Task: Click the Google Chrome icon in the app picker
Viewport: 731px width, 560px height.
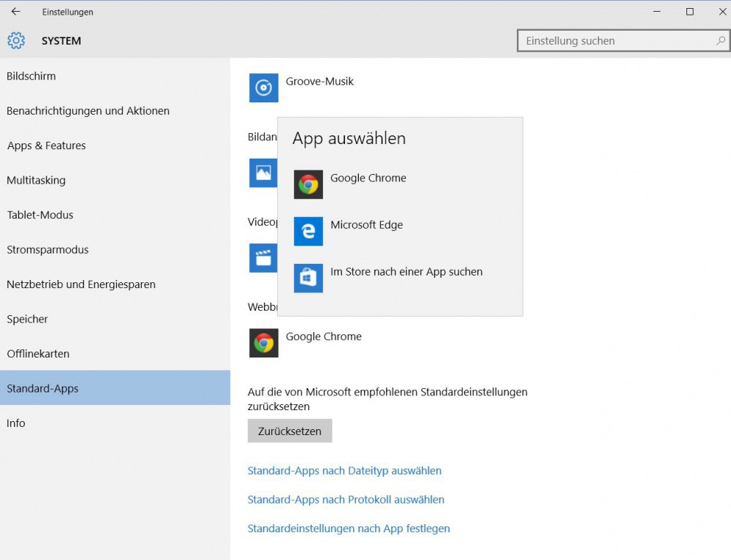Action: pos(308,185)
